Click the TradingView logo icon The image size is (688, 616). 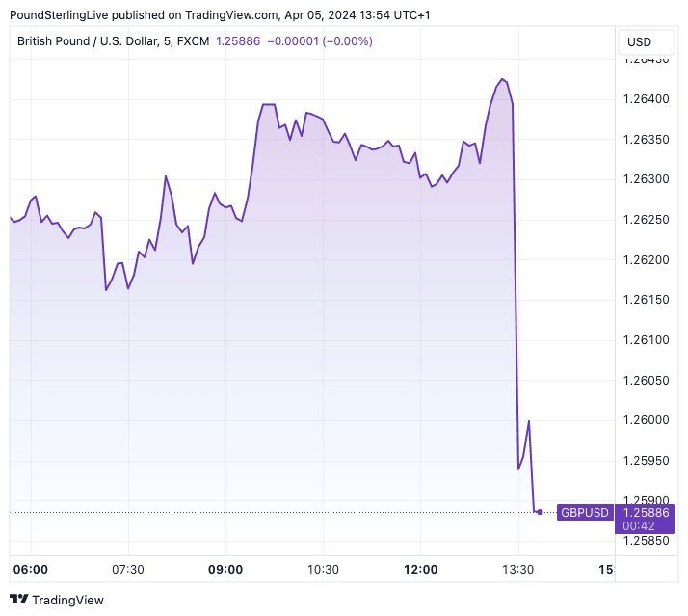click(18, 600)
